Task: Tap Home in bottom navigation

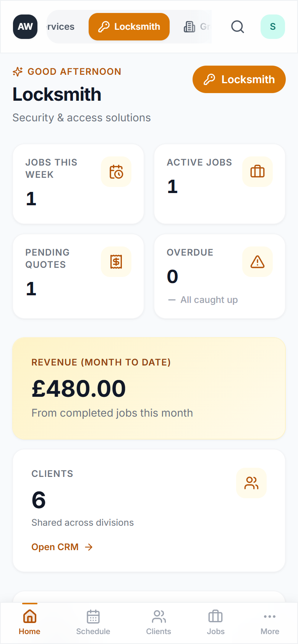Action: click(29, 623)
